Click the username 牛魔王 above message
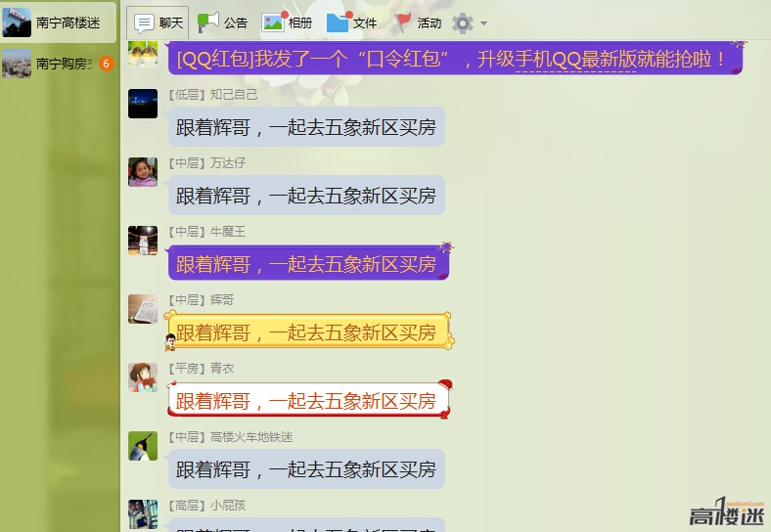Image resolution: width=771 pixels, height=532 pixels. point(228,231)
